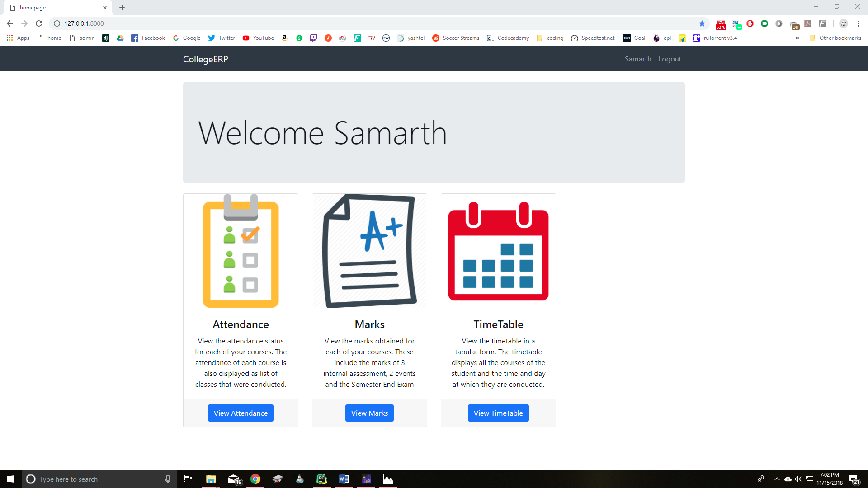This screenshot has height=488, width=868.
Task: Open the coding bookmarks folder
Action: [x=550, y=38]
